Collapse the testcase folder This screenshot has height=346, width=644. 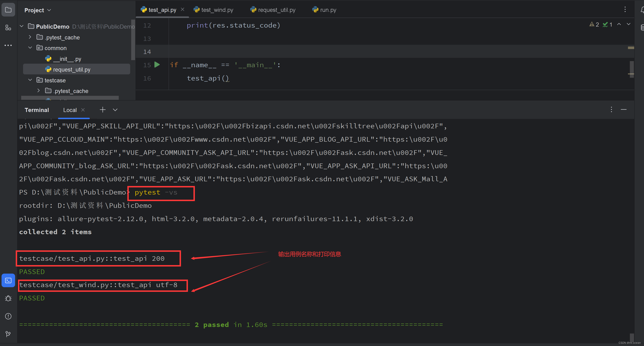(x=30, y=80)
